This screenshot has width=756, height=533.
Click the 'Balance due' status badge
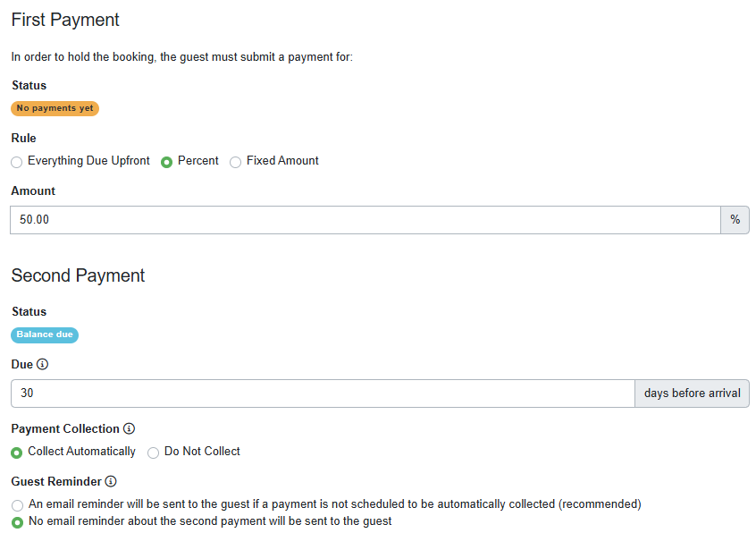coord(44,334)
